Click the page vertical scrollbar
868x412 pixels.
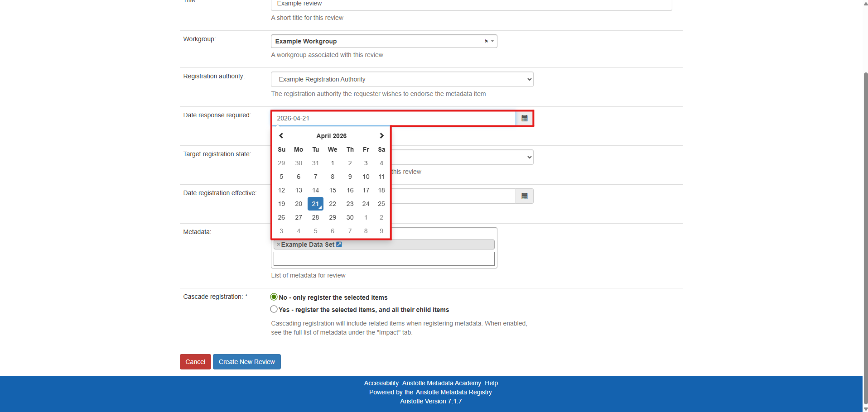[x=865, y=226]
